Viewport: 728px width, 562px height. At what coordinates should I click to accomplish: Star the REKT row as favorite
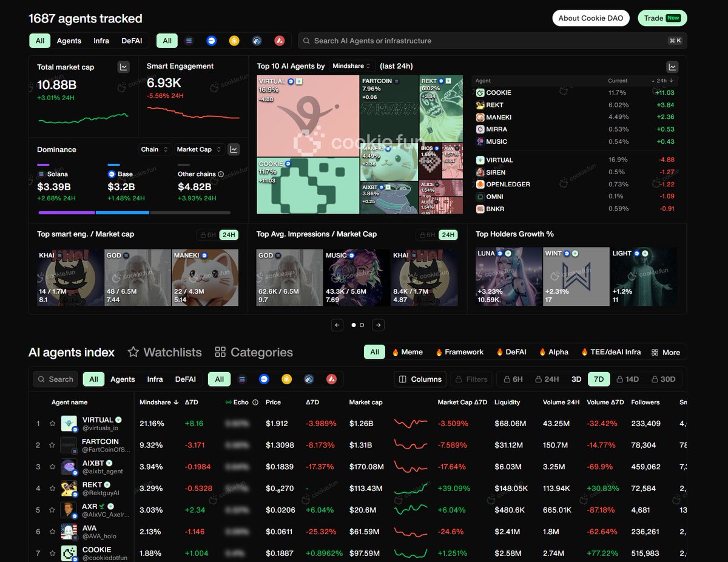click(53, 489)
